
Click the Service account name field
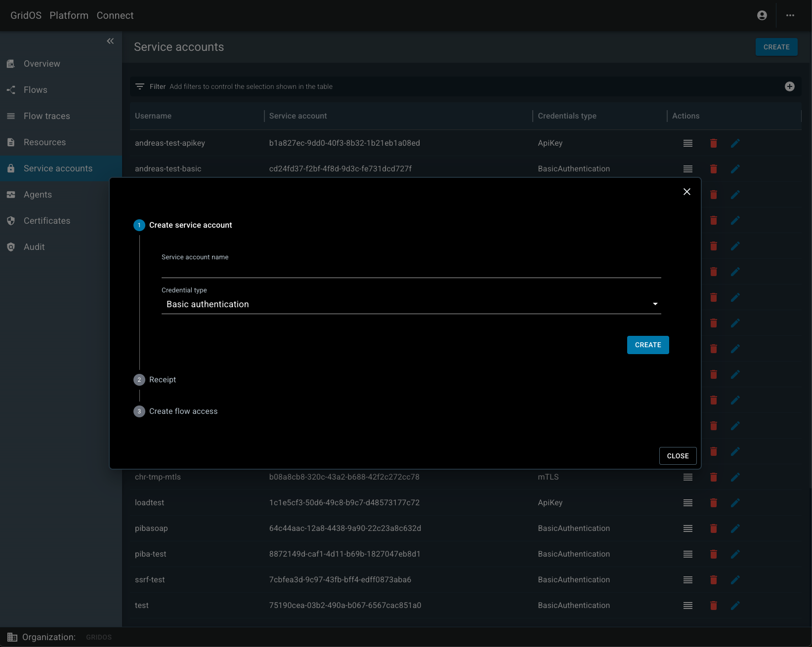point(410,269)
